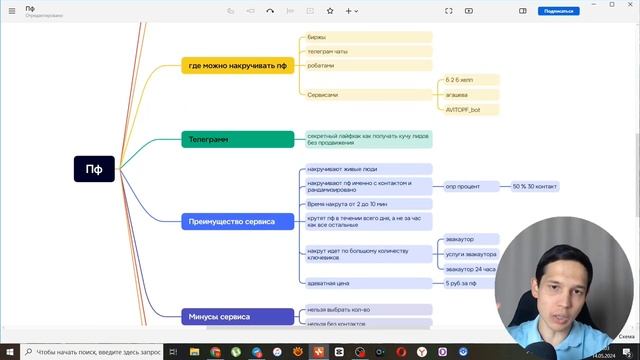Screen dimensions: 640x360
Task: Open the notification center icon
Action: [627, 352]
